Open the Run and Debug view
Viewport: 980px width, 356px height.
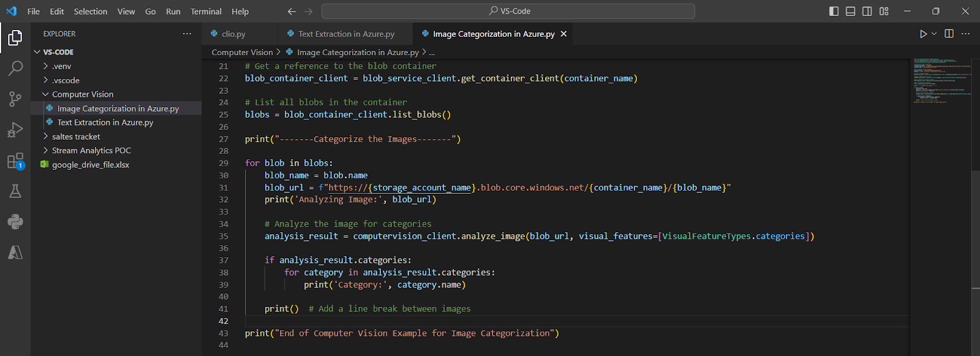[x=15, y=130]
